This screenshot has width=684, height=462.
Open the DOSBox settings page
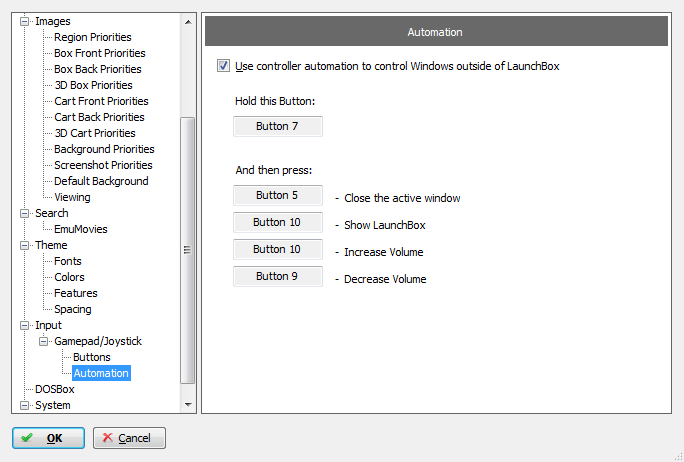click(x=55, y=389)
